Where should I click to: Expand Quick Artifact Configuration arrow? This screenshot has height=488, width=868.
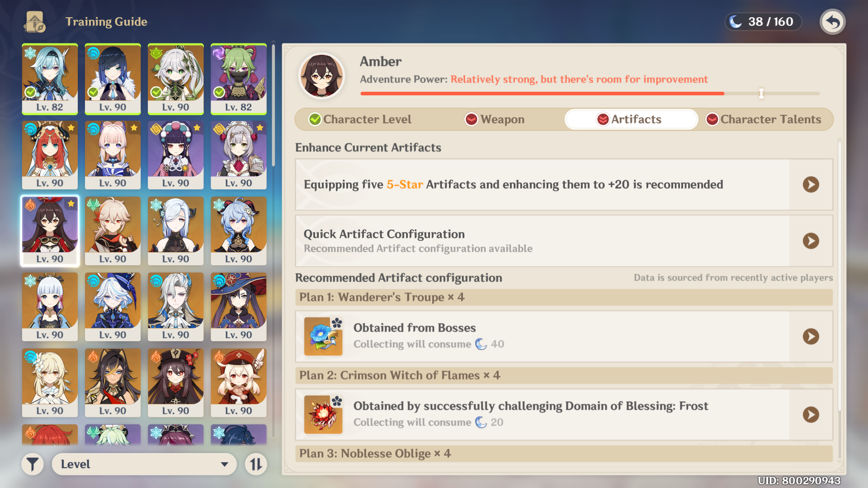[811, 241]
